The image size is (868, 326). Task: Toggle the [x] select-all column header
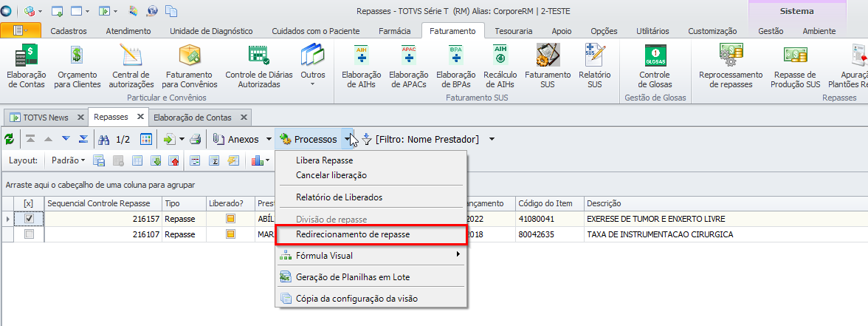tap(28, 203)
